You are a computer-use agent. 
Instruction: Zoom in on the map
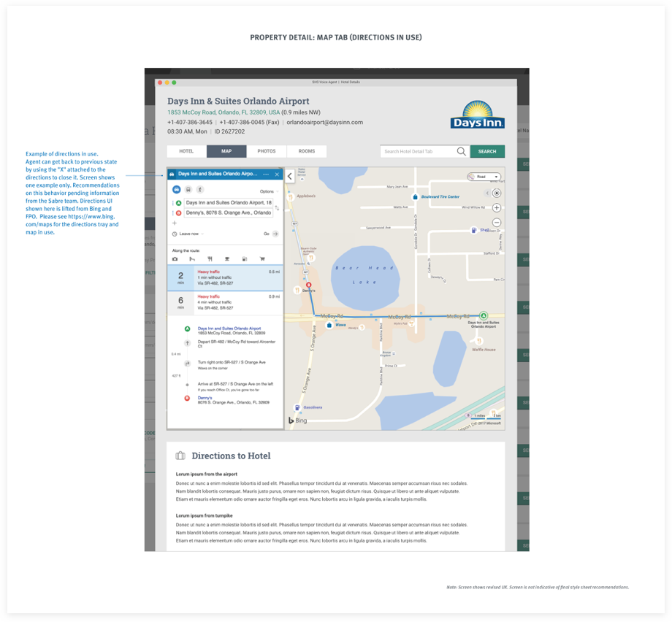tap(497, 208)
